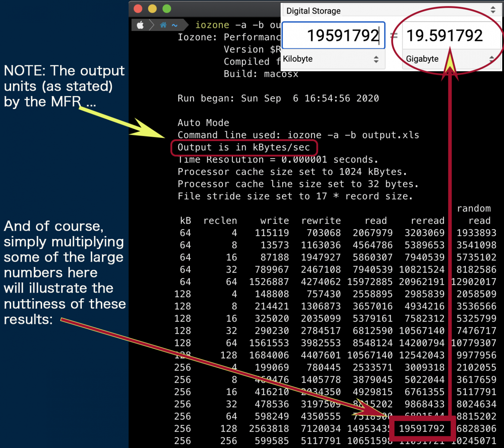Screen dimensions: 504x448
Task: Click reread value 9868433
Action: 425,404
